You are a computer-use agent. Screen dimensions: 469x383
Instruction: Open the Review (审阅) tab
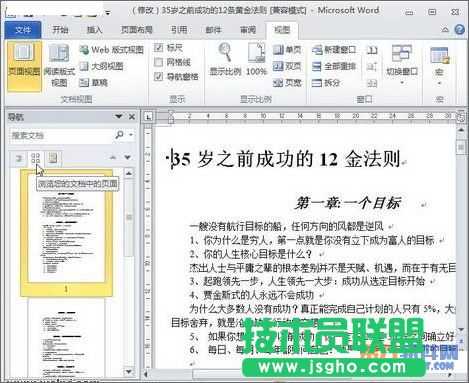(248, 30)
